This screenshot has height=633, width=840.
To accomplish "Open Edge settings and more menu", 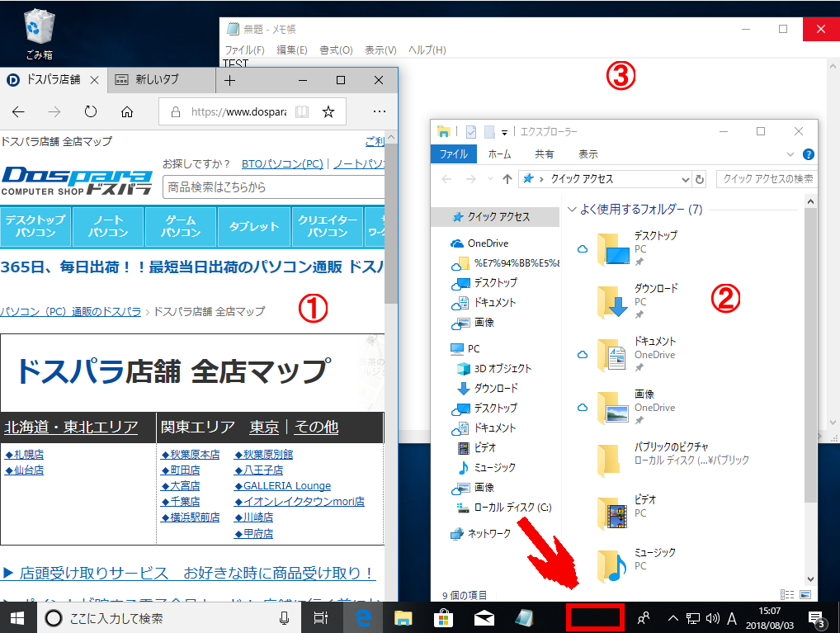I will click(380, 111).
